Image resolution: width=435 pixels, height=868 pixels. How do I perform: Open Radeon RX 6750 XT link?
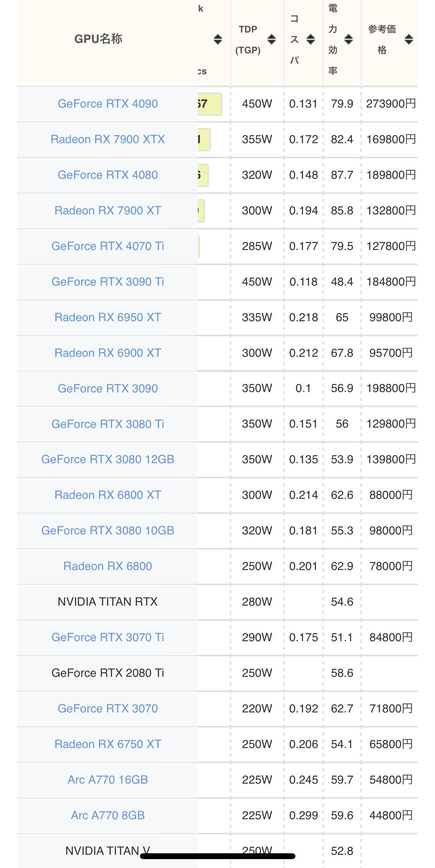[x=108, y=744]
